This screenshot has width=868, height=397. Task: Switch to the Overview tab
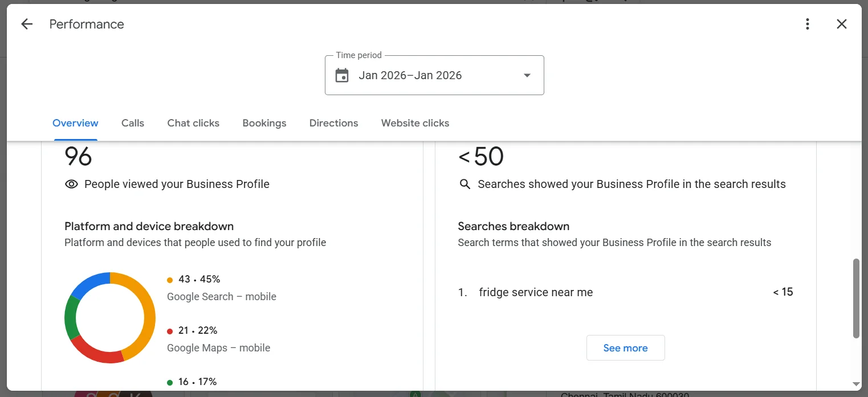(x=75, y=123)
